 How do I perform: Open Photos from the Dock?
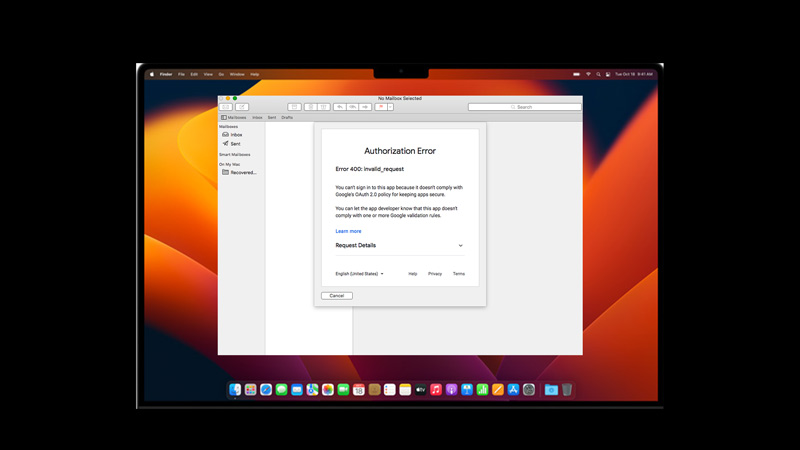point(328,390)
